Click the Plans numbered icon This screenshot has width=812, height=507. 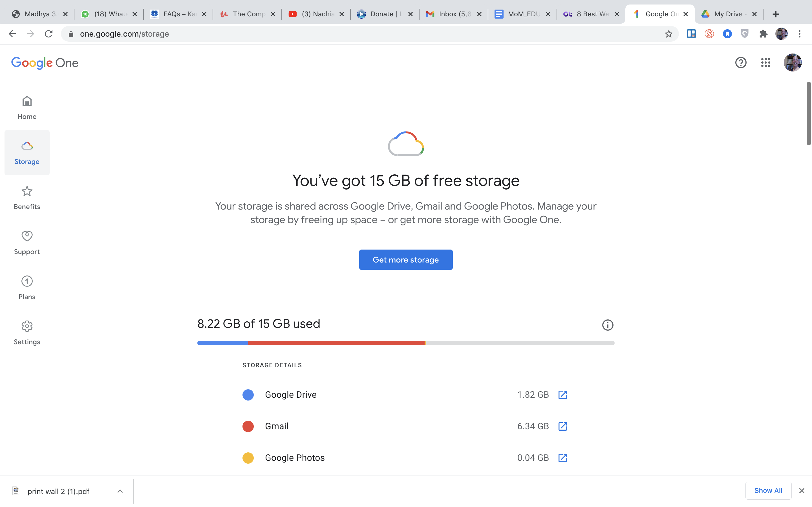[27, 281]
